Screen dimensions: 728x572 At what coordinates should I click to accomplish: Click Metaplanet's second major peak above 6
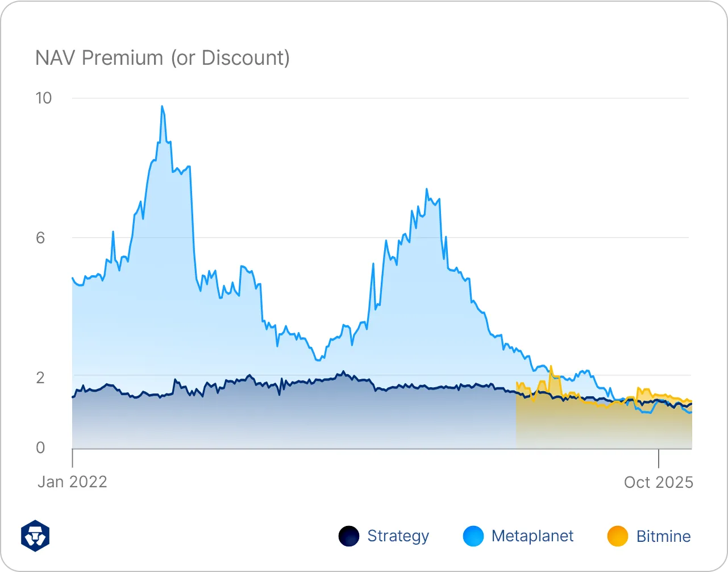point(426,190)
